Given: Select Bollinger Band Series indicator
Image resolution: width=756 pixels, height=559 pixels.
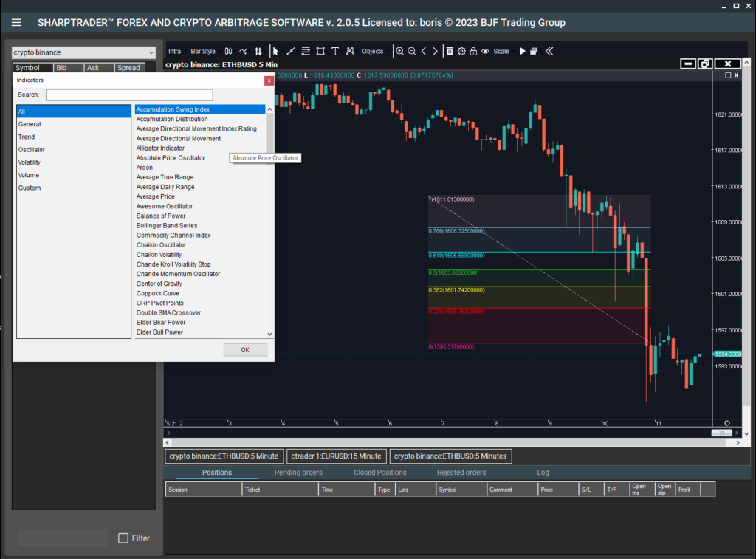Looking at the screenshot, I should coord(200,226).
